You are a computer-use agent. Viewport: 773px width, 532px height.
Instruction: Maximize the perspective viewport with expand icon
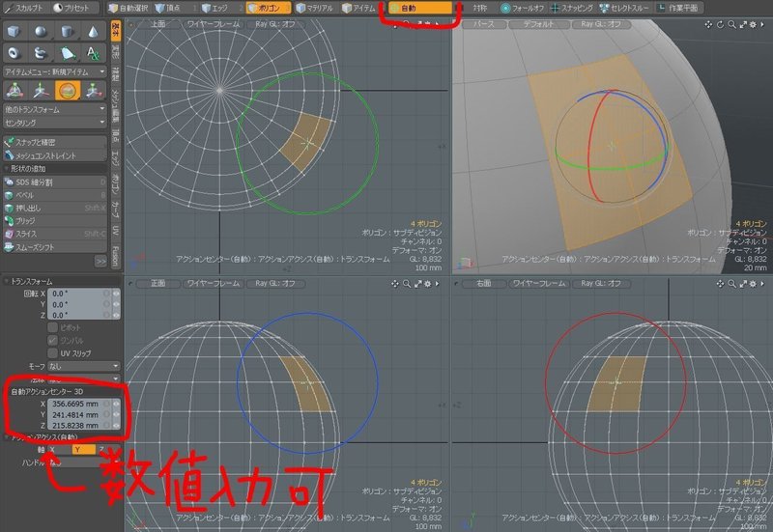pos(743,24)
